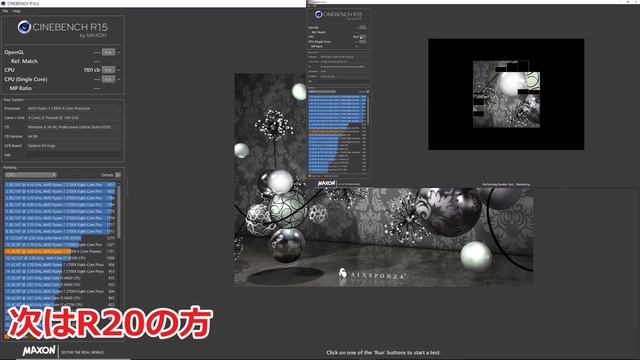Open the Ranking type dropdown in the left window

[31, 175]
